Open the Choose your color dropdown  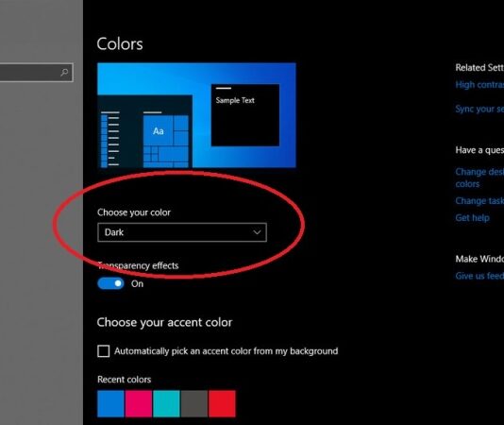point(182,232)
